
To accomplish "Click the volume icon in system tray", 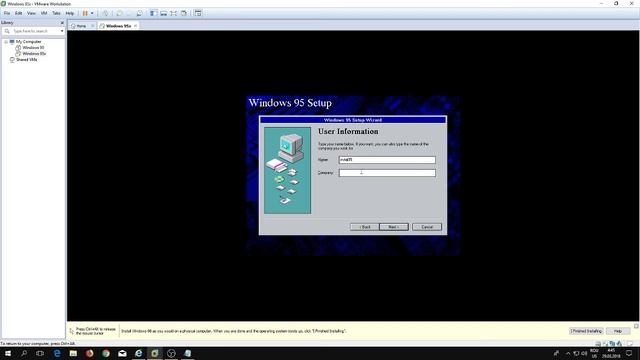I will [584, 353].
